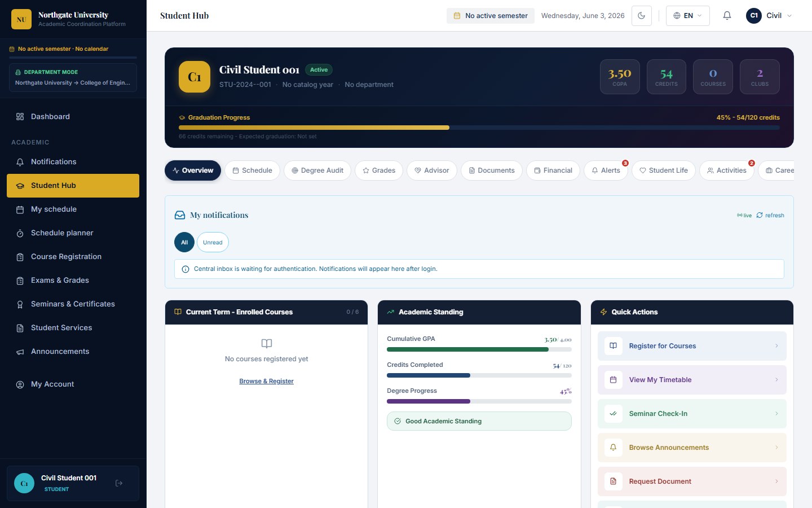Go to My schedule in sidebar

(73, 209)
